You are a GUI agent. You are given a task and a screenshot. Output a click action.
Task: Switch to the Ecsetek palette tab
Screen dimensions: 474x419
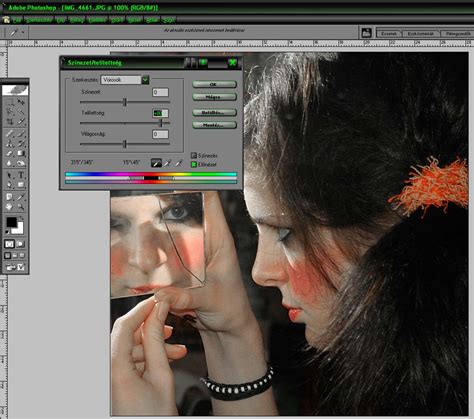click(389, 34)
